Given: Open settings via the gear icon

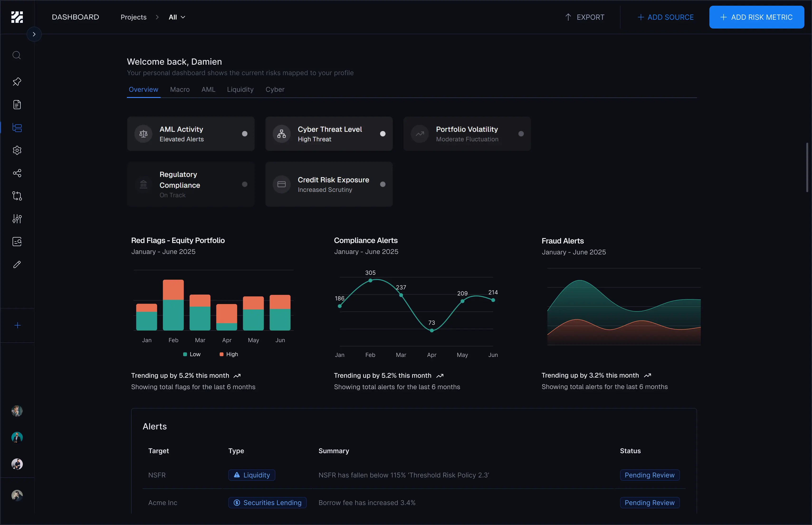Looking at the screenshot, I should pyautogui.click(x=17, y=150).
